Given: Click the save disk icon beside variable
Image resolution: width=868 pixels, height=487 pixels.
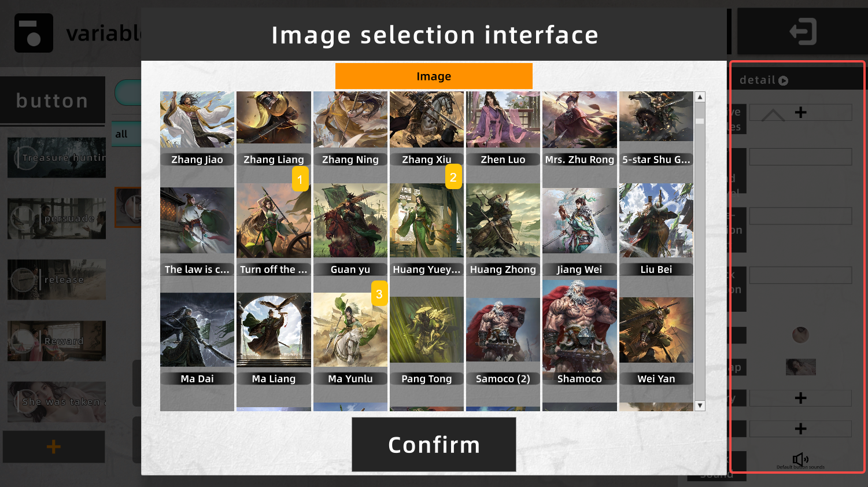Looking at the screenshot, I should tap(34, 33).
